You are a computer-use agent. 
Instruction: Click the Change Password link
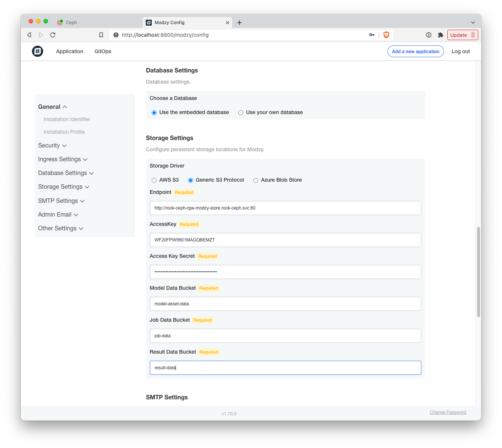[x=448, y=412]
